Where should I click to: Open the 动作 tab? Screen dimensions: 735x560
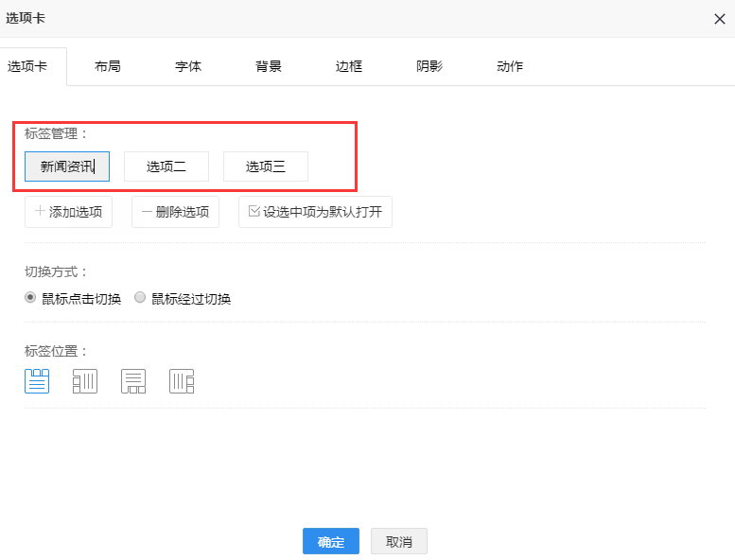(x=510, y=66)
